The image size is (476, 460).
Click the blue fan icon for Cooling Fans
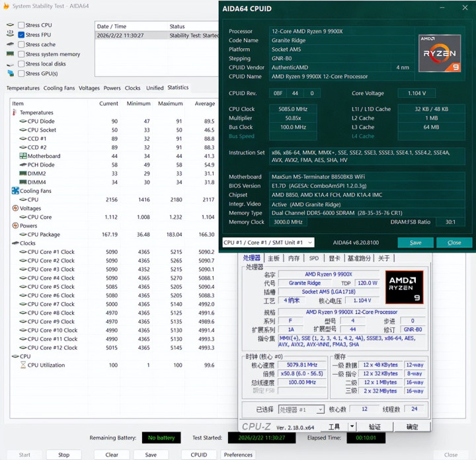pos(15,191)
